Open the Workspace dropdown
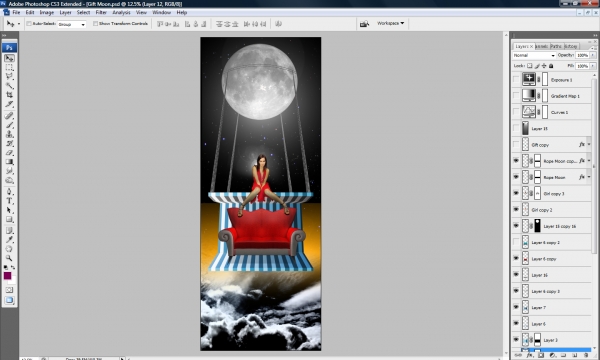This screenshot has width=600, height=360. [x=390, y=23]
